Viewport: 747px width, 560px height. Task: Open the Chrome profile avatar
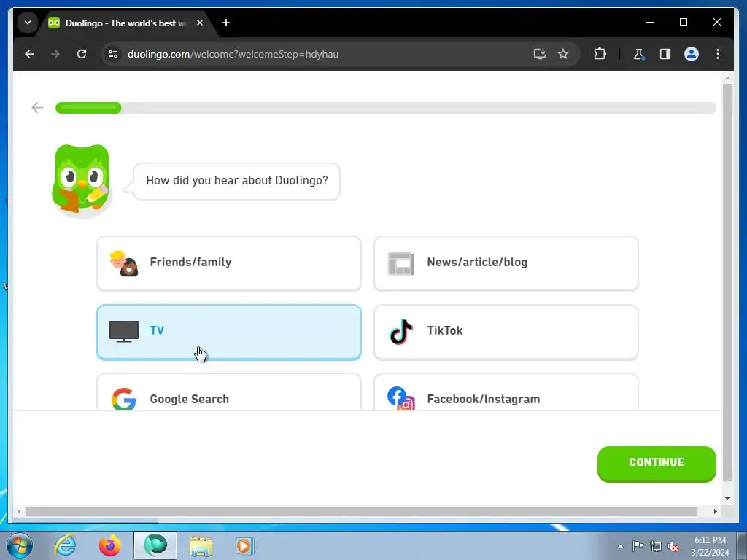point(692,54)
